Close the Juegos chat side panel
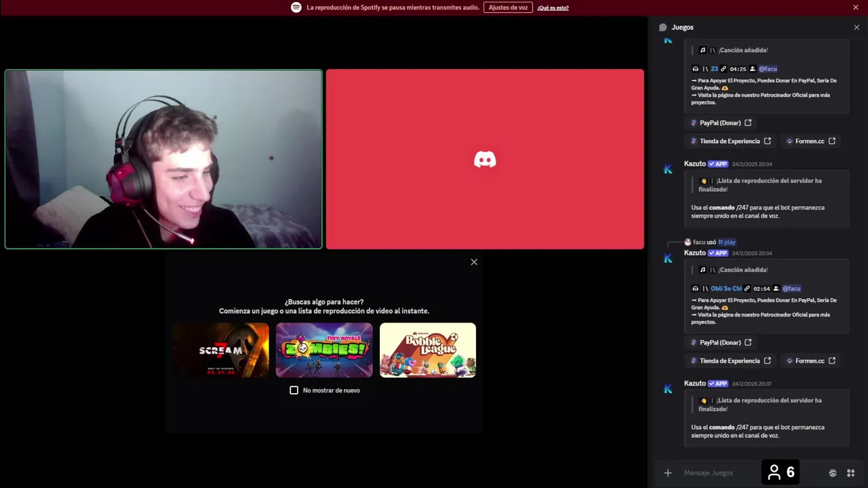Screen dimensions: 868x488 click(x=856, y=27)
